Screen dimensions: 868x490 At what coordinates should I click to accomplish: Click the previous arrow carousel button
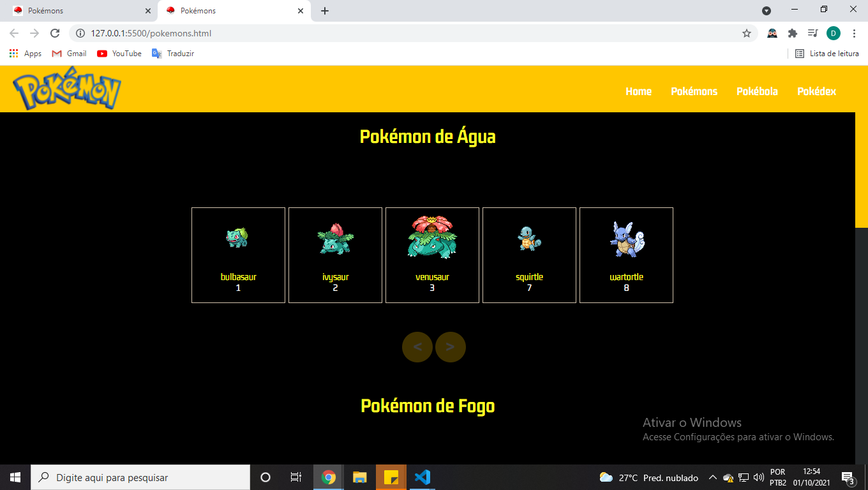pos(417,347)
